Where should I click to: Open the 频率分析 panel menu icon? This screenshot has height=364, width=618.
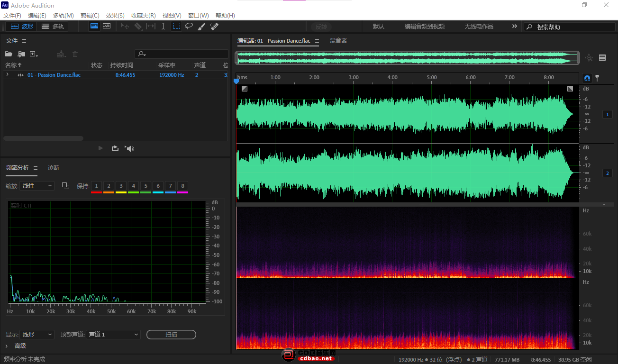pyautogui.click(x=35, y=168)
